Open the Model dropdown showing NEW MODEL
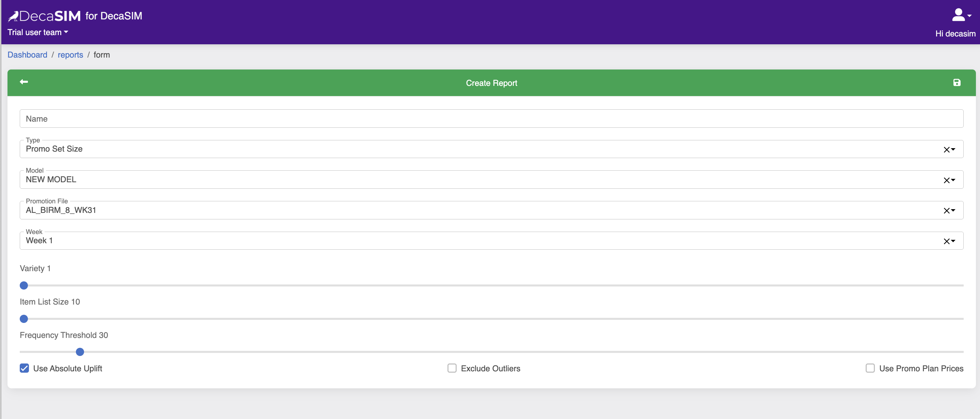Viewport: 980px width, 419px height. pyautogui.click(x=491, y=180)
